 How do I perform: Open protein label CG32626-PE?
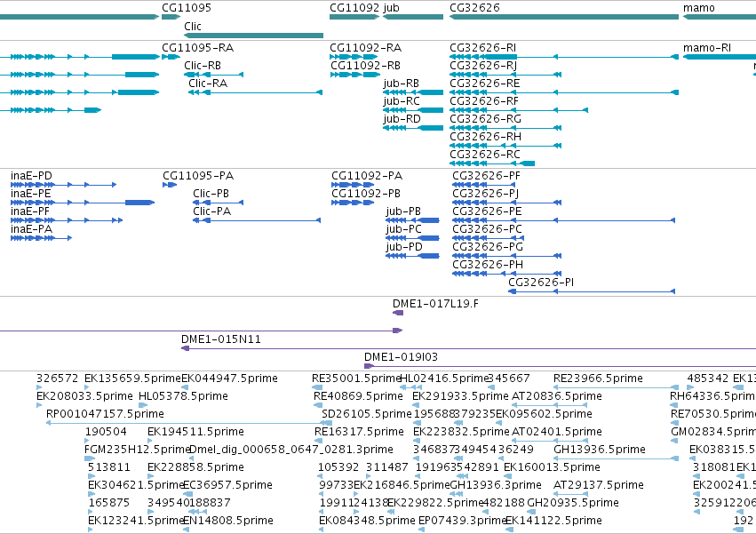pos(487,211)
